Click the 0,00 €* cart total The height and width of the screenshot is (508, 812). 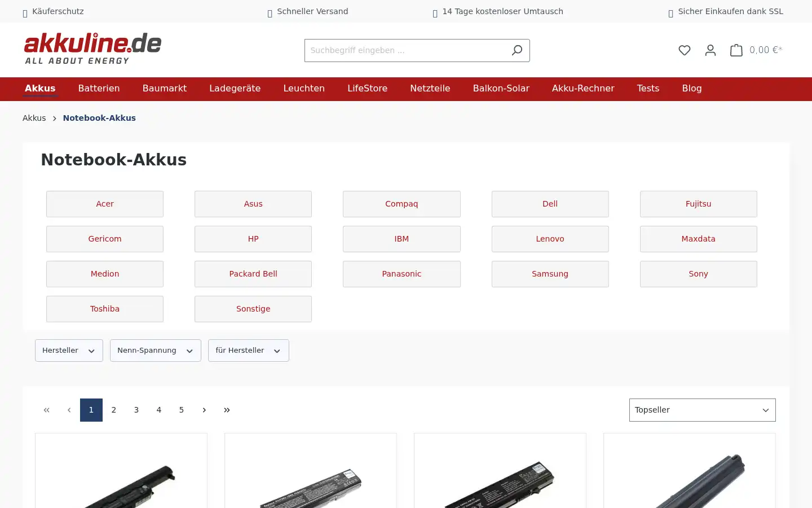coord(766,50)
